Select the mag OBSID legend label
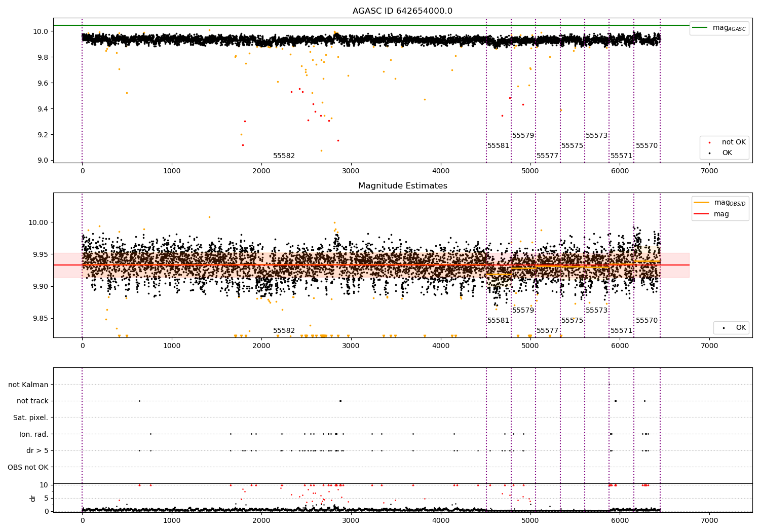 [x=730, y=203]
